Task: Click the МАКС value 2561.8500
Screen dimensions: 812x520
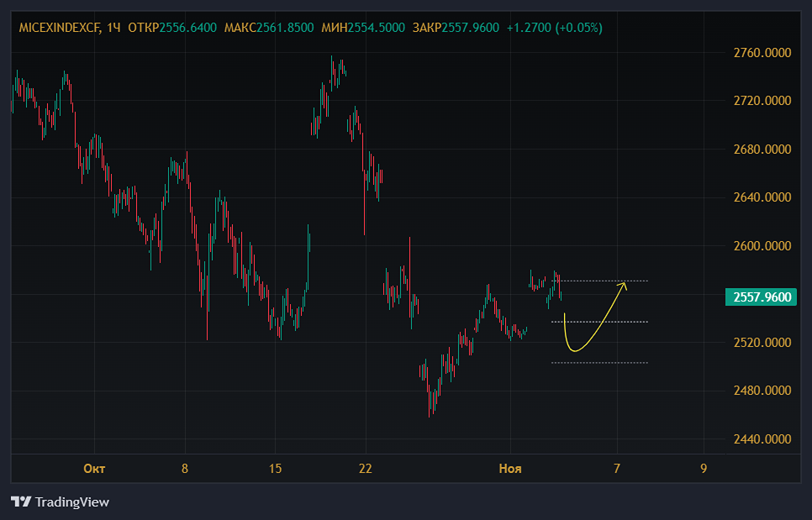Action: [x=285, y=28]
